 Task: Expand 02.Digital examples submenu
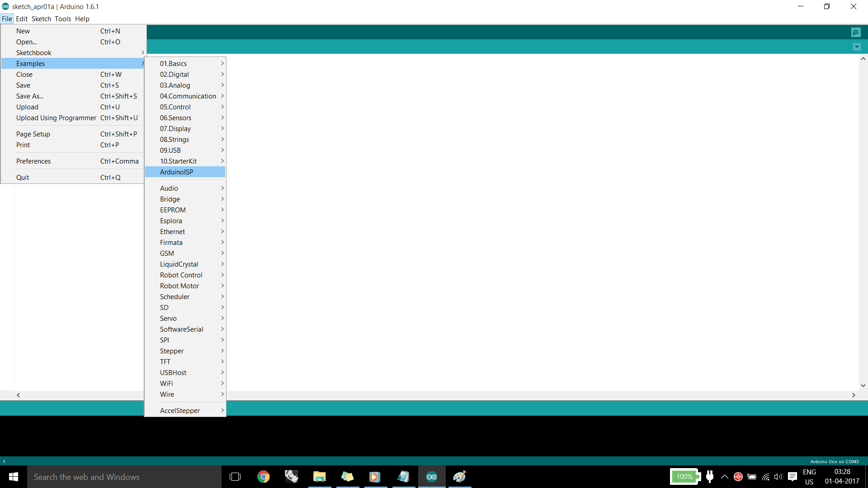185,75
